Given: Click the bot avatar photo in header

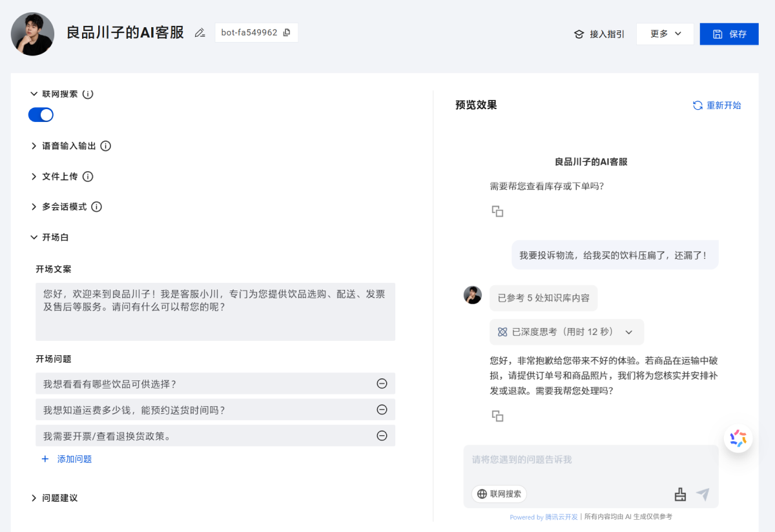Looking at the screenshot, I should pos(32,34).
